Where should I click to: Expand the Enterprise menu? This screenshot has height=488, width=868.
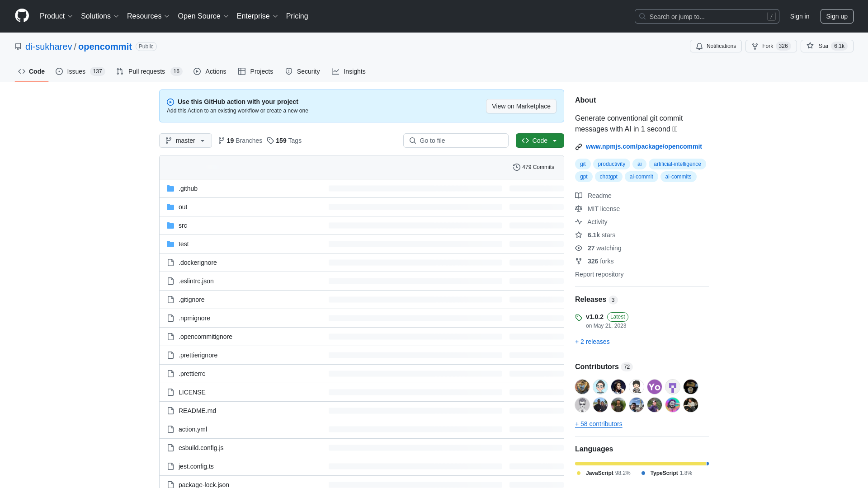257,16
